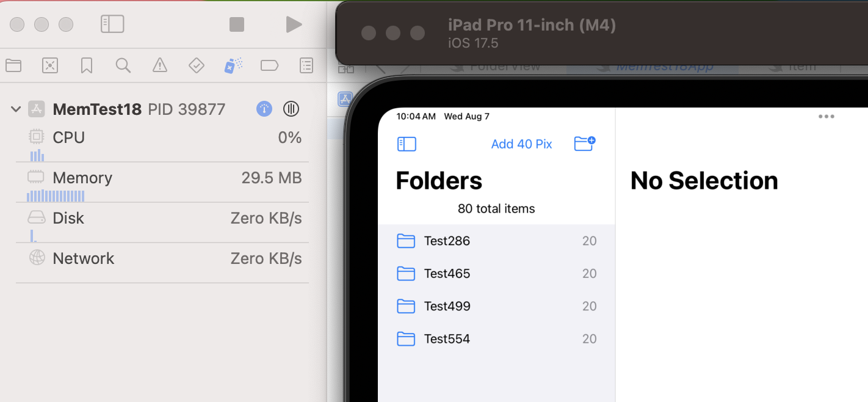Viewport: 868px width, 402px height.
Task: Open the Test navigator diamond icon
Action: (x=197, y=65)
